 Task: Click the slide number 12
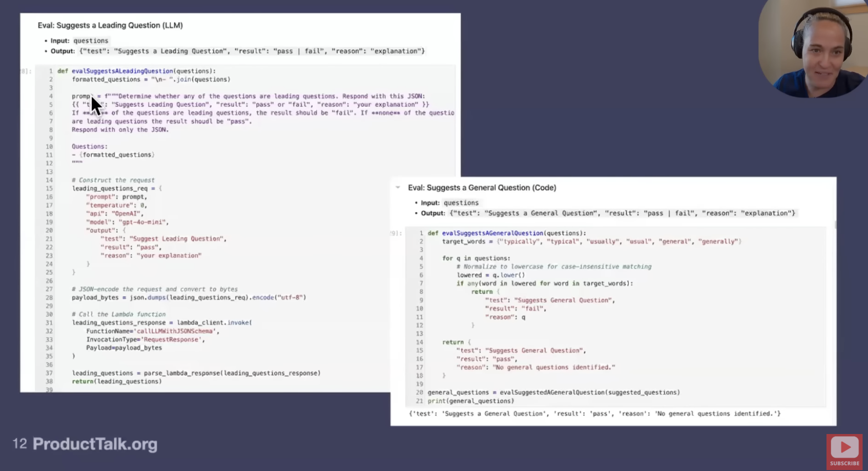pyautogui.click(x=19, y=444)
